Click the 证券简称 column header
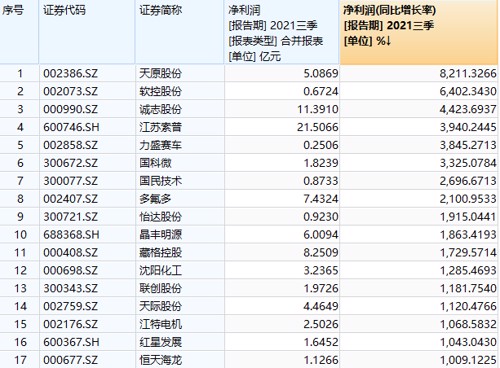The width and height of the screenshot is (500, 368). [x=179, y=32]
